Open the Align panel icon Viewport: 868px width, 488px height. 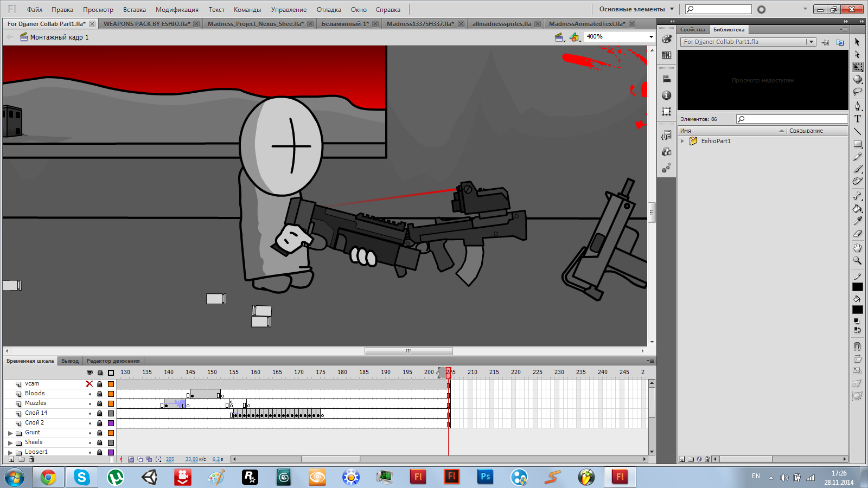[x=667, y=79]
